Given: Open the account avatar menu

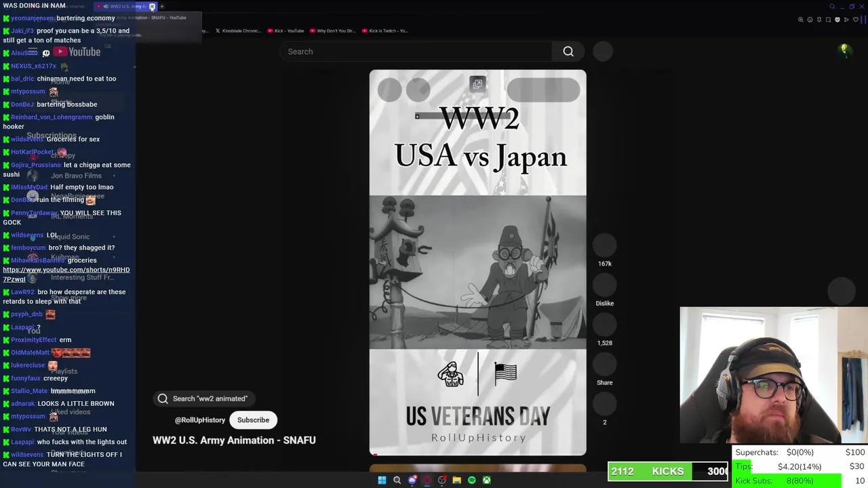Looking at the screenshot, I should point(844,51).
